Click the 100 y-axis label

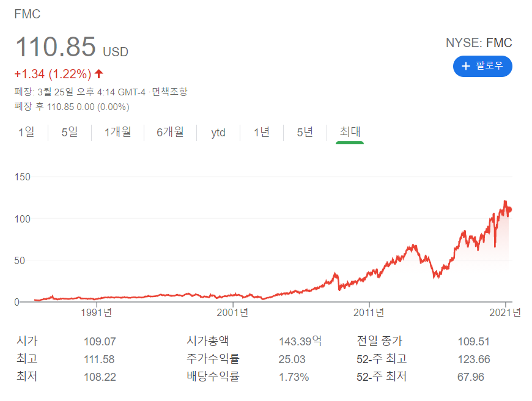[x=23, y=219]
